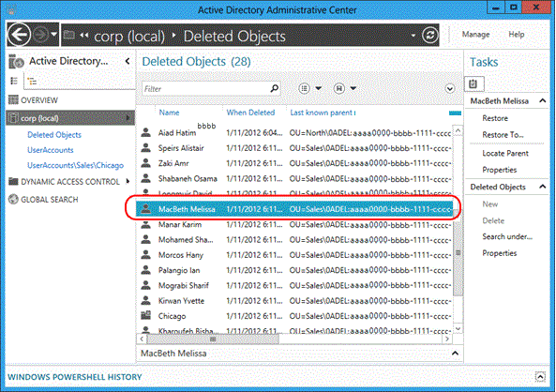Open Global Search
This screenshot has width=556, height=392.
49,200
